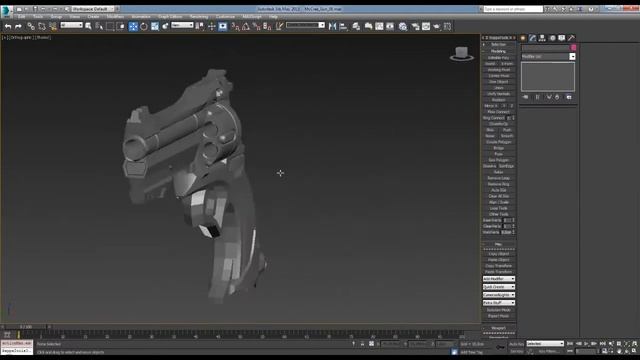Activate the Select and Scale tool
The image size is (640, 360).
pos(155,27)
